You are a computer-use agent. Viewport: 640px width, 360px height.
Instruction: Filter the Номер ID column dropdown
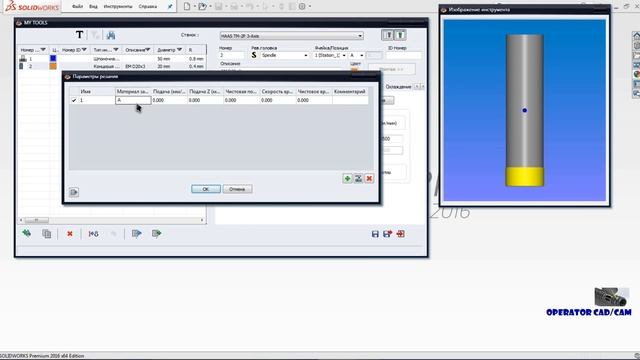coord(84,50)
